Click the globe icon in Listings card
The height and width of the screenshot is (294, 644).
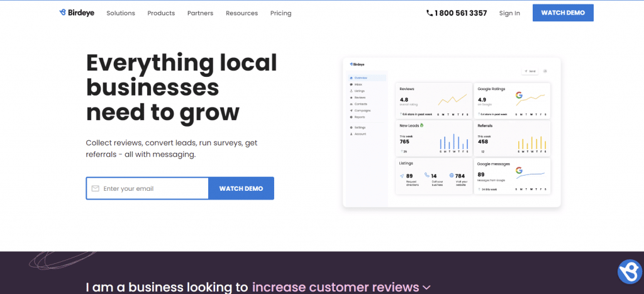pyautogui.click(x=452, y=176)
